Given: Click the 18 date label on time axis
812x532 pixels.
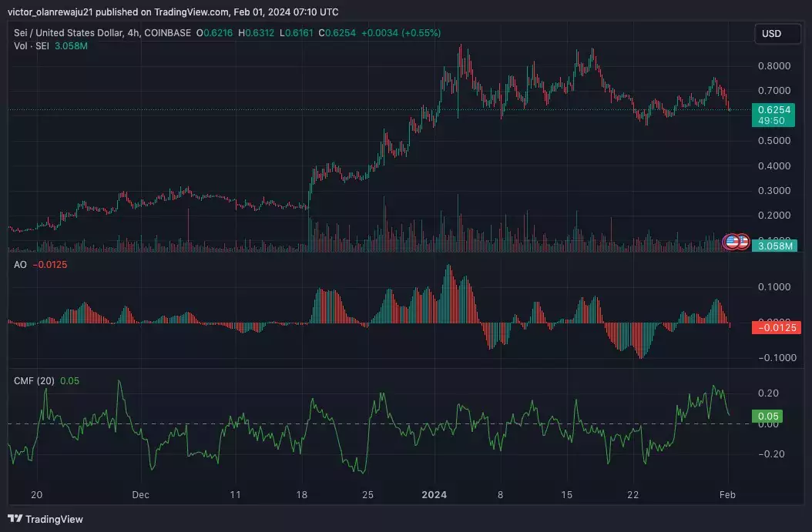Looking at the screenshot, I should [x=301, y=495].
